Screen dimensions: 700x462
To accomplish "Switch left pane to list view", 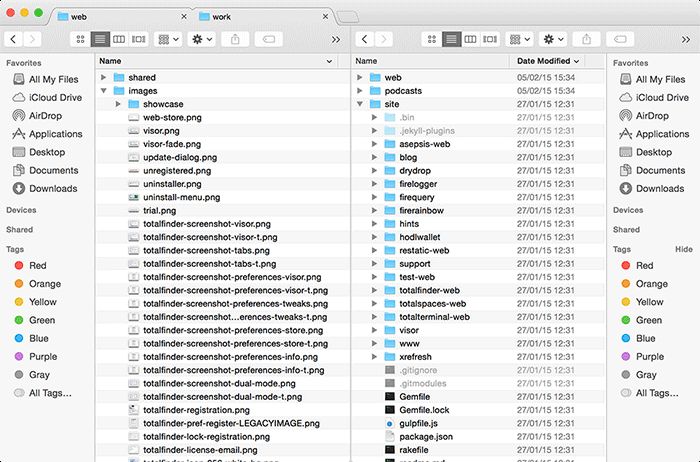I will 100,39.
